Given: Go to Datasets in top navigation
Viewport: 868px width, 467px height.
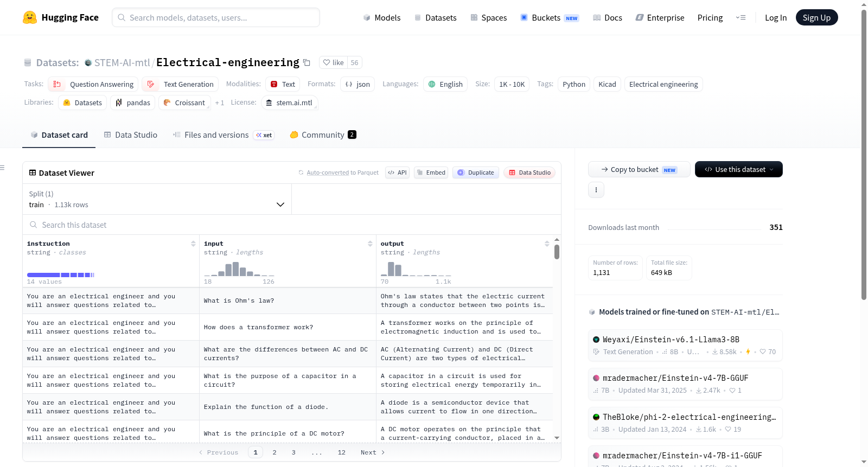Looking at the screenshot, I should [x=436, y=17].
